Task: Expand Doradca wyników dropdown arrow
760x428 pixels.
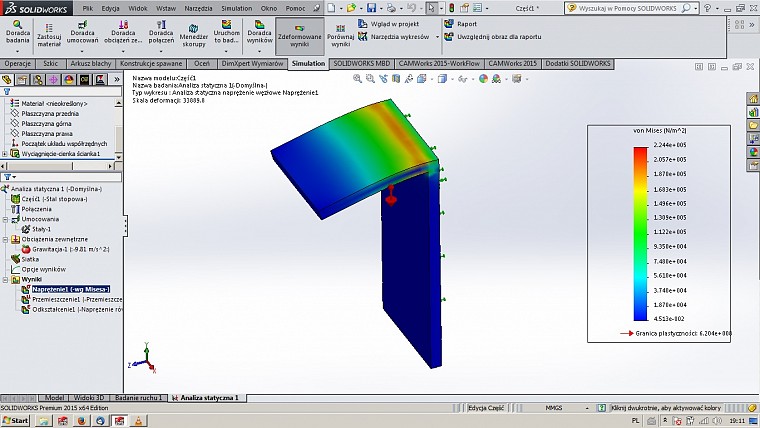Action: coord(259,51)
